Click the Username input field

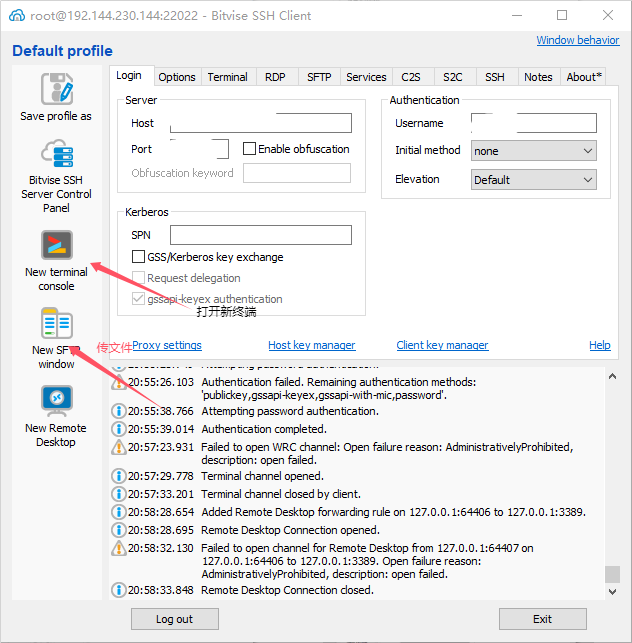click(x=534, y=123)
